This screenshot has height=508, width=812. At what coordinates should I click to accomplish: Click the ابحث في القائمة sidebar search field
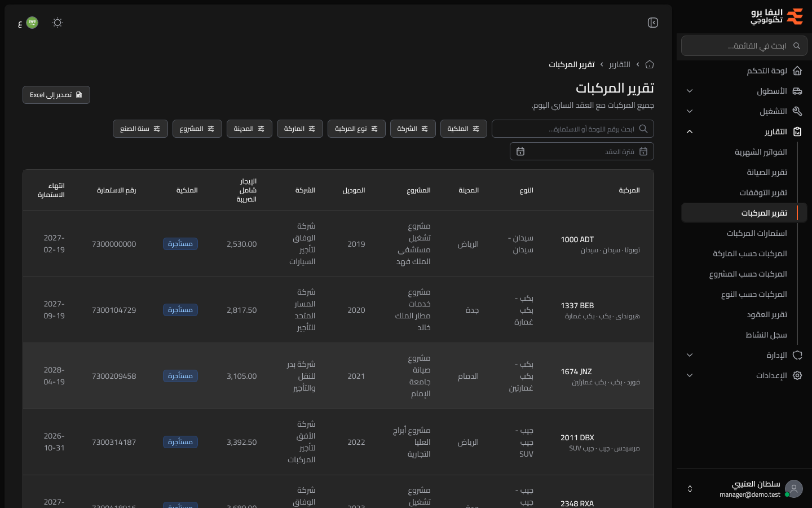point(744,46)
